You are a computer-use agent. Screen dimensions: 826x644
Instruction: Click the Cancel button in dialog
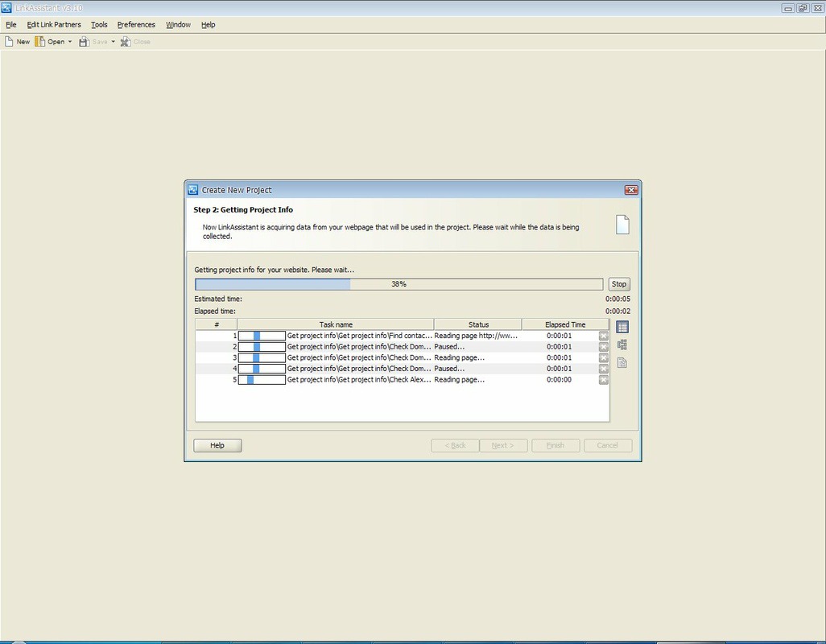point(607,445)
